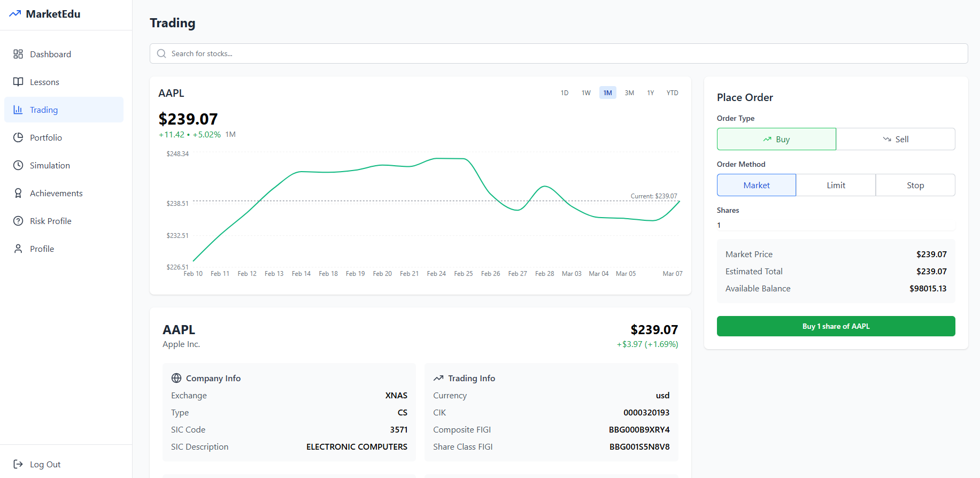Click the Achievements ribbon icon

click(18, 193)
